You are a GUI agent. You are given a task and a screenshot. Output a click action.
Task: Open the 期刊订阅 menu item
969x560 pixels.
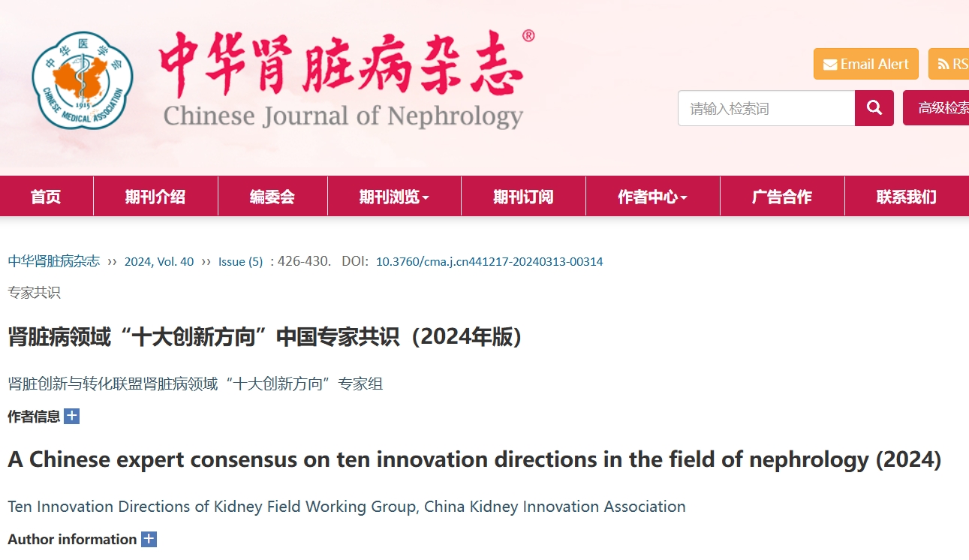523,197
